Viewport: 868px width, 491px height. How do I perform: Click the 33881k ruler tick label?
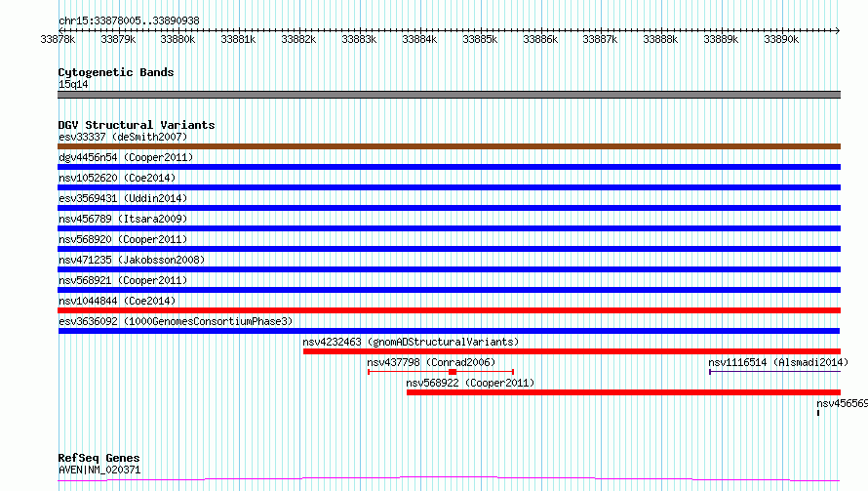point(238,39)
